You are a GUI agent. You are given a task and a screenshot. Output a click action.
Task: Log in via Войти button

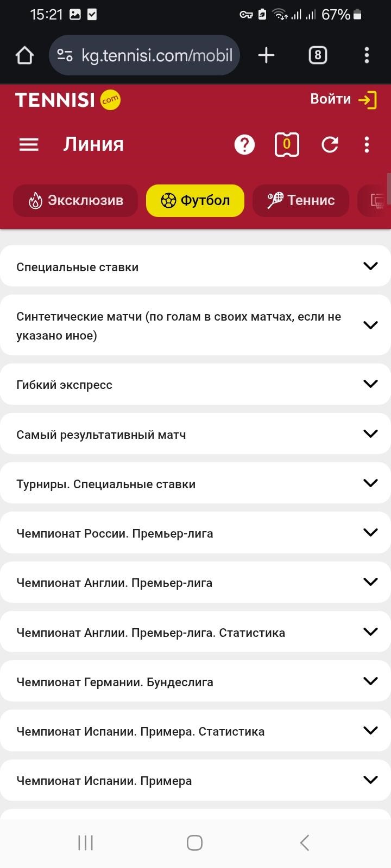pyautogui.click(x=343, y=100)
